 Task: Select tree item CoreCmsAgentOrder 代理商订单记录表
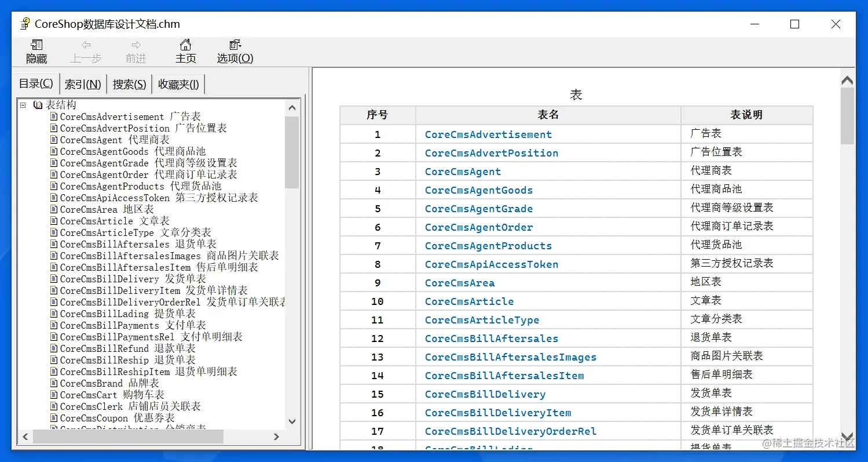[149, 174]
